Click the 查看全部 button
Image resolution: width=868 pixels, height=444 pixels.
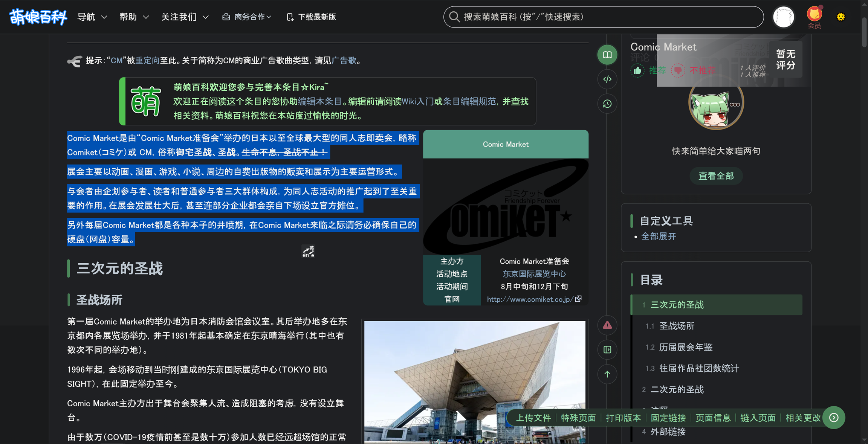tap(716, 176)
